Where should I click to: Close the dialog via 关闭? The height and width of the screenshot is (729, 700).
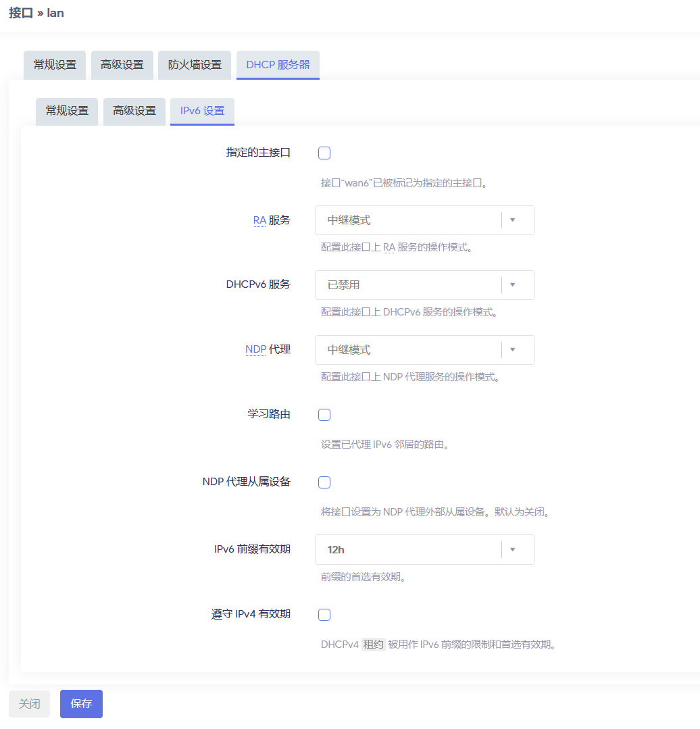[x=29, y=703]
